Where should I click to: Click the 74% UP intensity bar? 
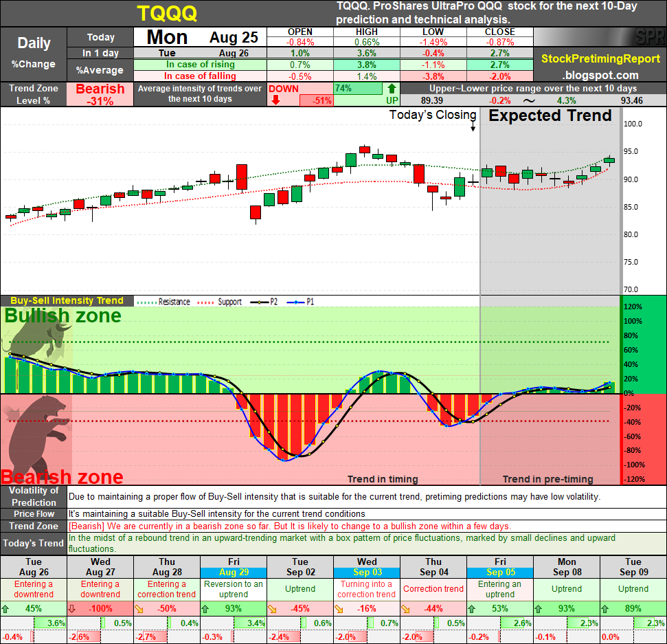[358, 89]
